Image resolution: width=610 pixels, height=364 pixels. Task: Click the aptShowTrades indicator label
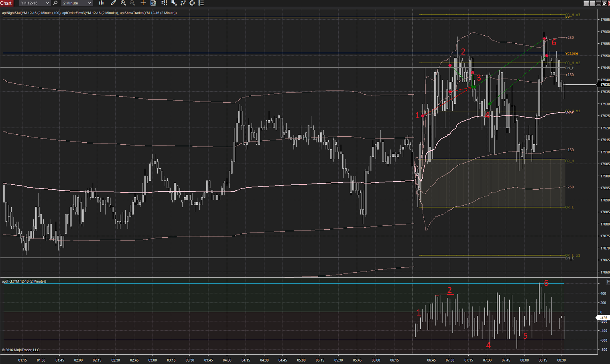pos(148,13)
